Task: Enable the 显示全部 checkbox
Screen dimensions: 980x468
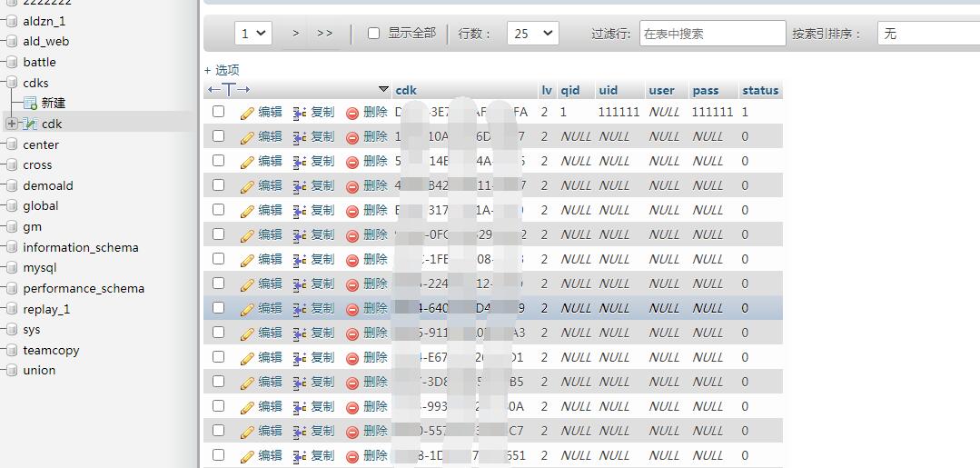Action: 373,34
